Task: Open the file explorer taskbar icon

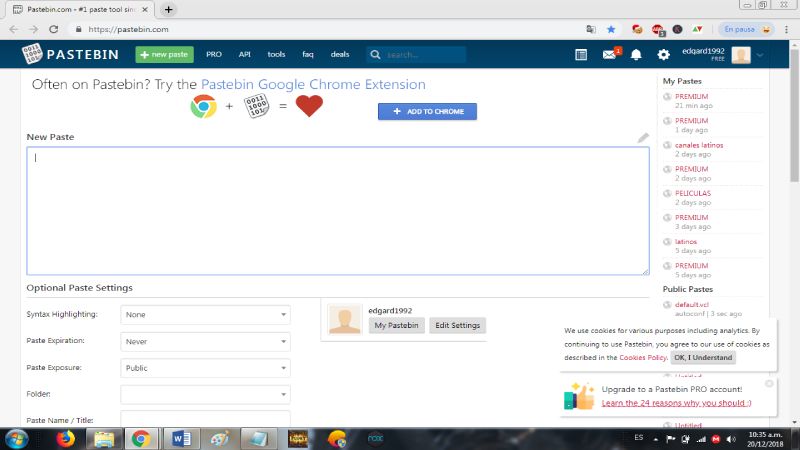Action: click(x=104, y=439)
